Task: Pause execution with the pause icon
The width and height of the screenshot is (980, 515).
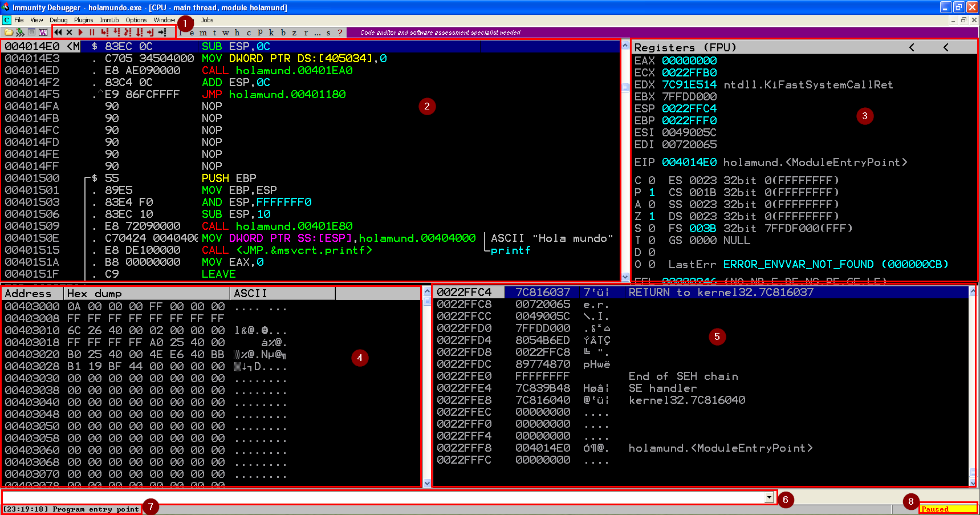Action: [92, 33]
